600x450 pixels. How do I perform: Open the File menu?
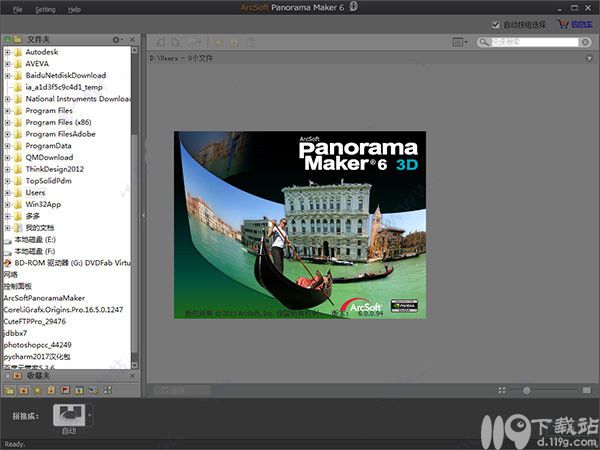[18, 10]
